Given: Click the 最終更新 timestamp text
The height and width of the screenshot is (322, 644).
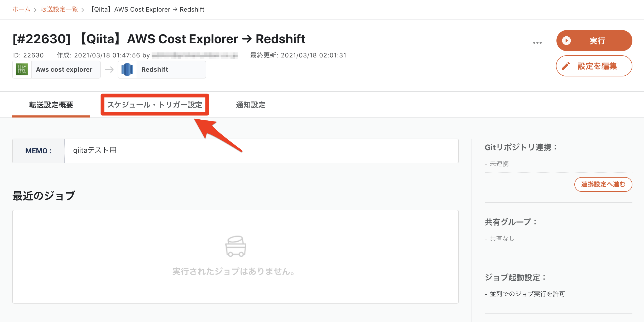Looking at the screenshot, I should point(298,55).
